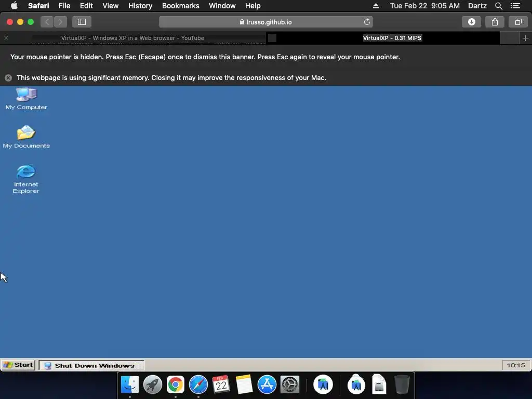Open the Trash in Dock

[402, 384]
